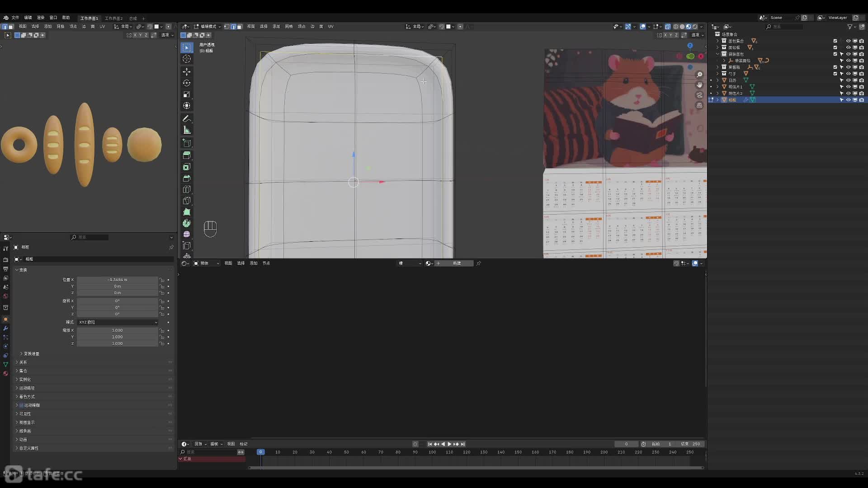This screenshot has height=488, width=868.
Task: Uncheck the 面包集合 collection exclude checkbox
Action: (x=835, y=41)
